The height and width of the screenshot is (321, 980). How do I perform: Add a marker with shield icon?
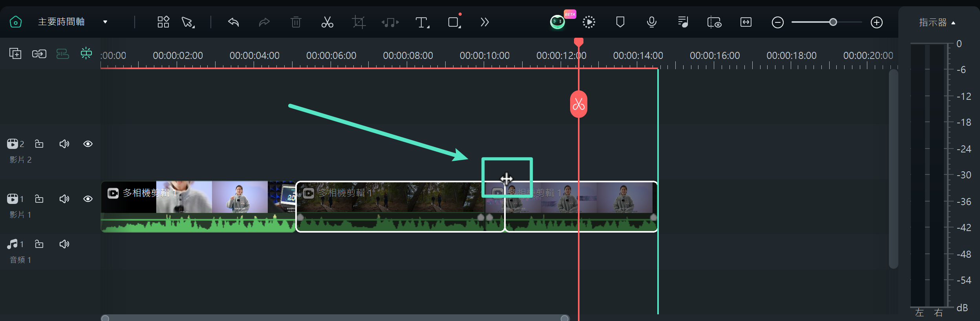(620, 22)
